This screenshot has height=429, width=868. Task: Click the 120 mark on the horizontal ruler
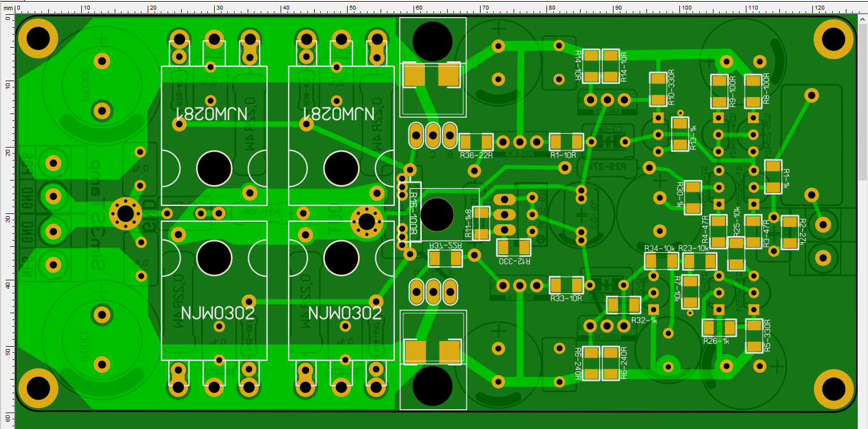(x=819, y=8)
